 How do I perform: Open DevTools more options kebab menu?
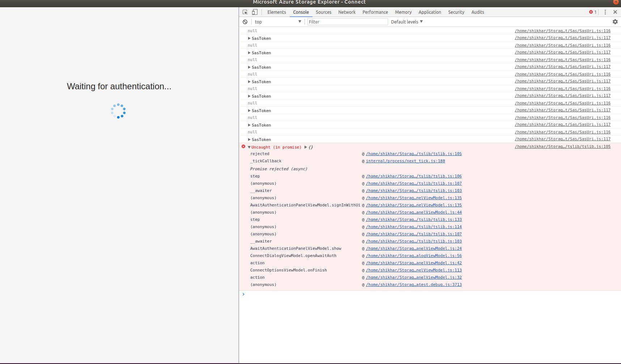[x=605, y=12]
